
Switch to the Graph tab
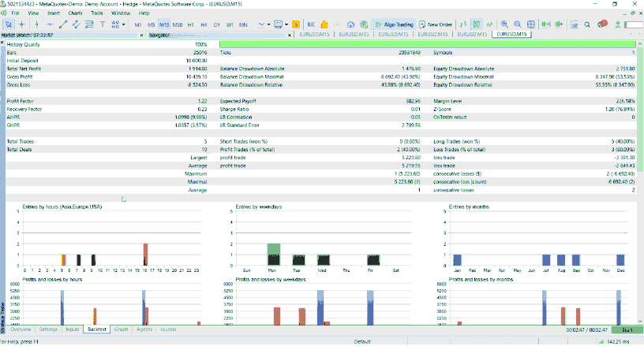[x=121, y=329]
